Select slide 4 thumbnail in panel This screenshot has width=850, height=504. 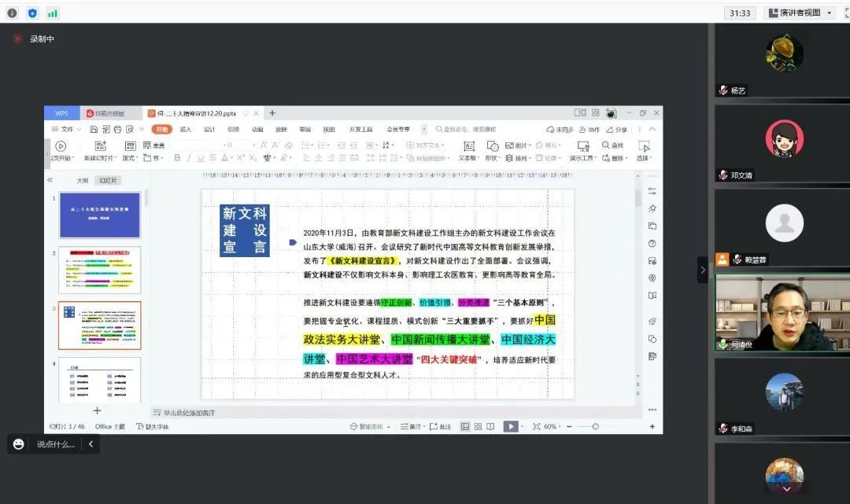tap(100, 381)
